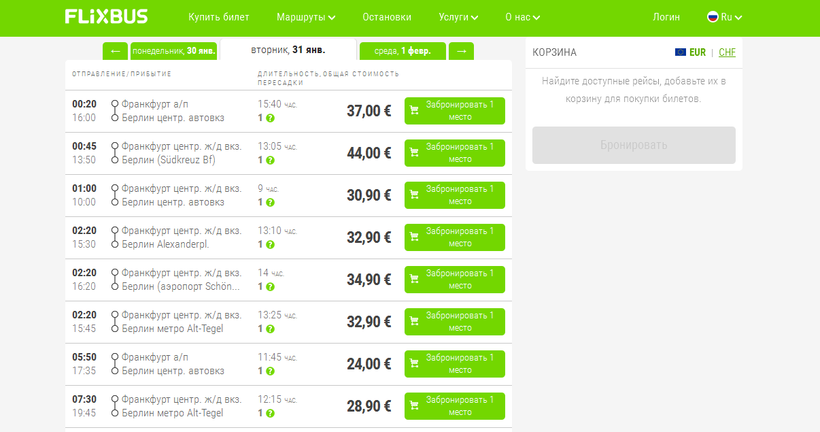
Task: Open the Остановки menu item
Action: [387, 17]
